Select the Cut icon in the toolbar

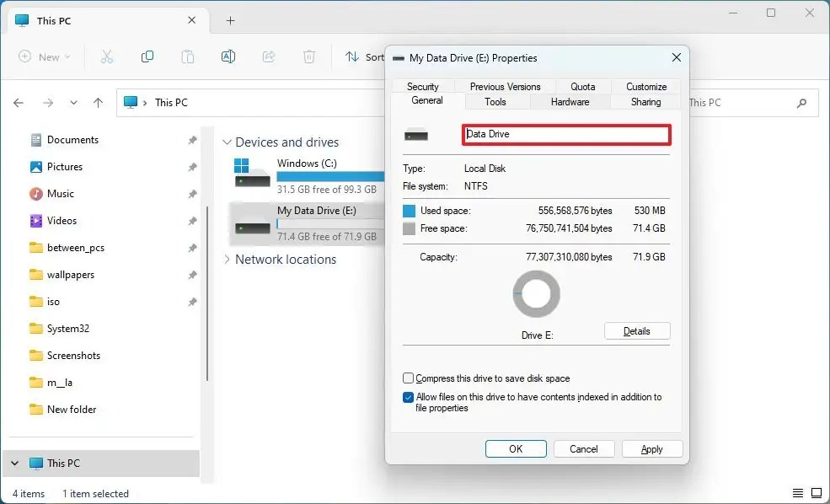(x=107, y=56)
